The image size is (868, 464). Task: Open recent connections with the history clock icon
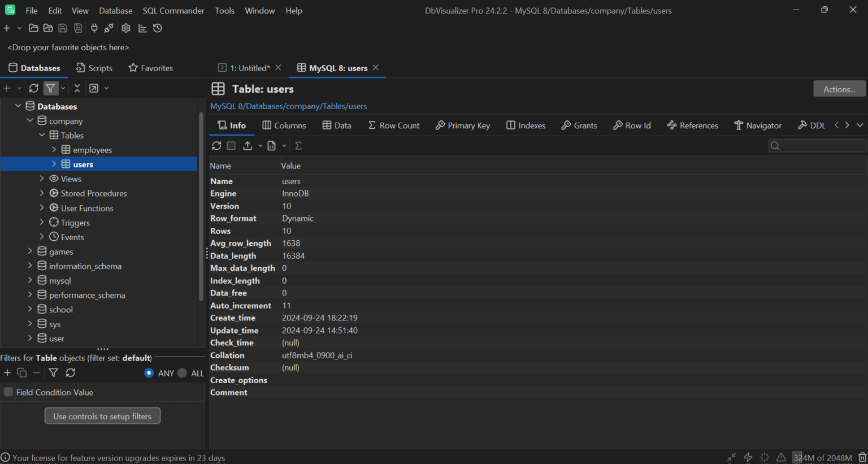point(157,28)
